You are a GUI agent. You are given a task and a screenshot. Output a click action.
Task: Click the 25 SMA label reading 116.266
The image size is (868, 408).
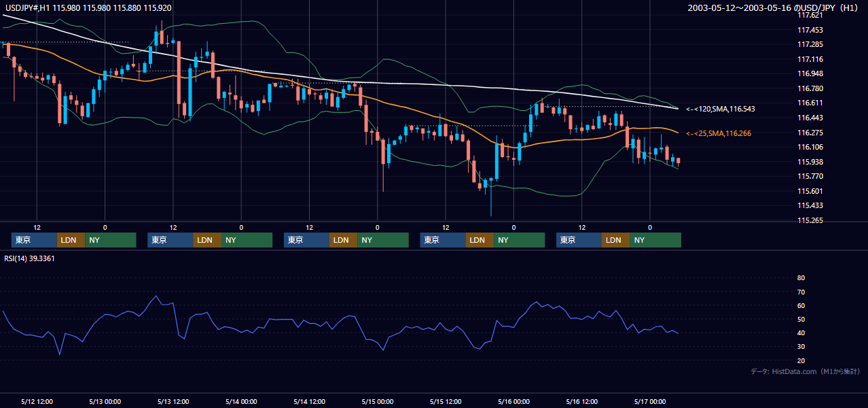pyautogui.click(x=719, y=133)
